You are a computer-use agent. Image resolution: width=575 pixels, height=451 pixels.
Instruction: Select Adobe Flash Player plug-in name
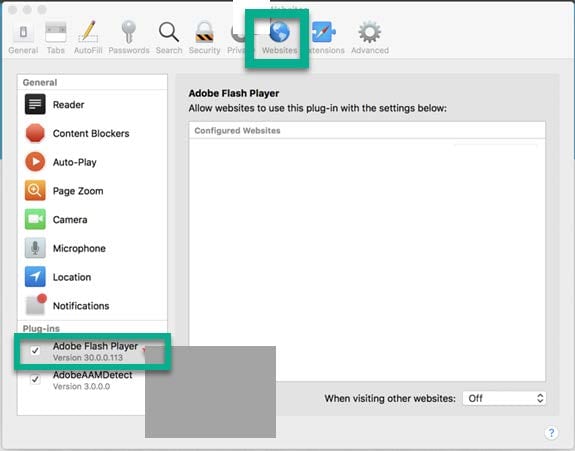click(x=95, y=346)
